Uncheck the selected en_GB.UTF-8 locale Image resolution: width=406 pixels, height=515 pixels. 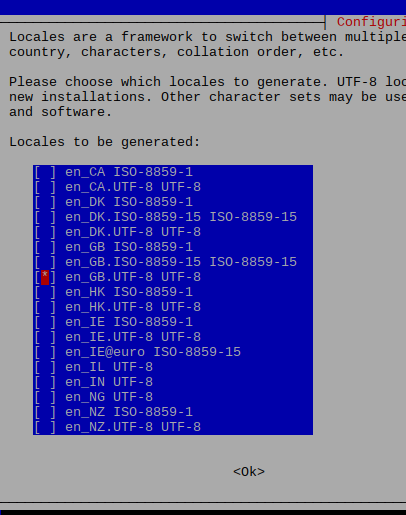pyautogui.click(x=45, y=277)
